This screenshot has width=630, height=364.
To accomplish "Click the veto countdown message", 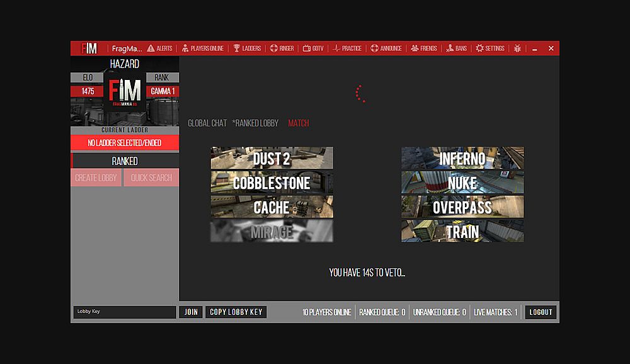I will 367,273.
